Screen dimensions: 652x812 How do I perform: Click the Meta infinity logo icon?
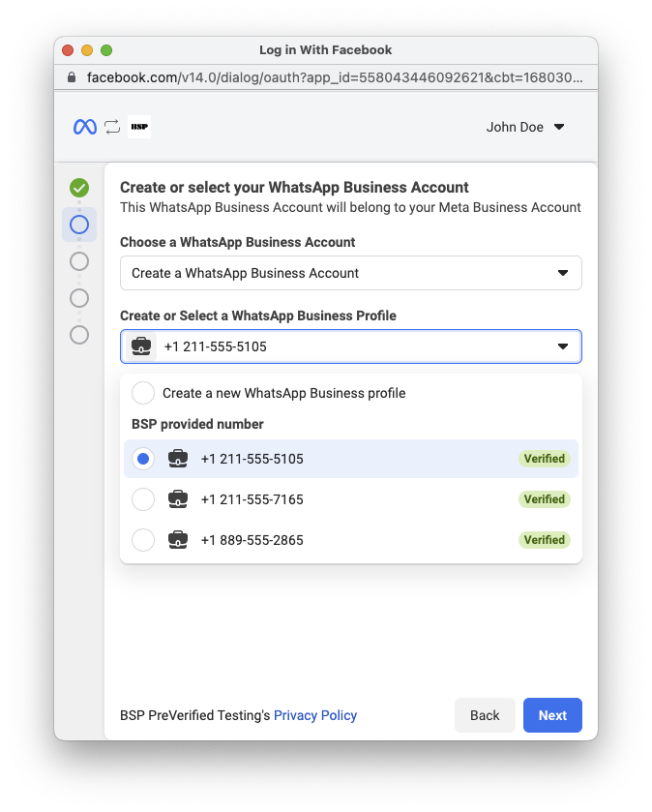point(85,127)
